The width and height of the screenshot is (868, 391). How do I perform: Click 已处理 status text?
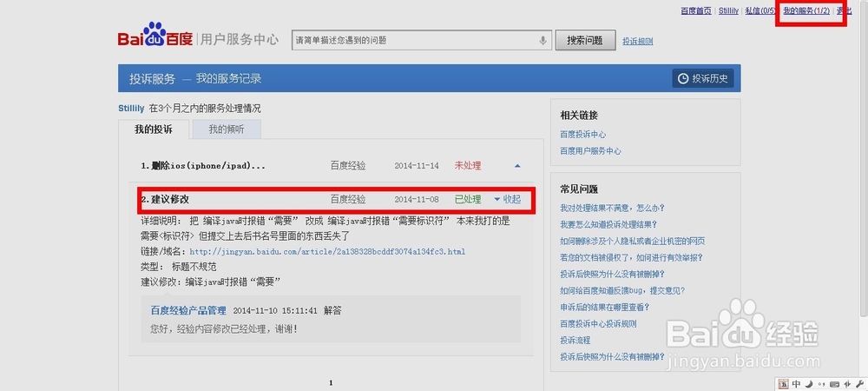click(x=467, y=199)
